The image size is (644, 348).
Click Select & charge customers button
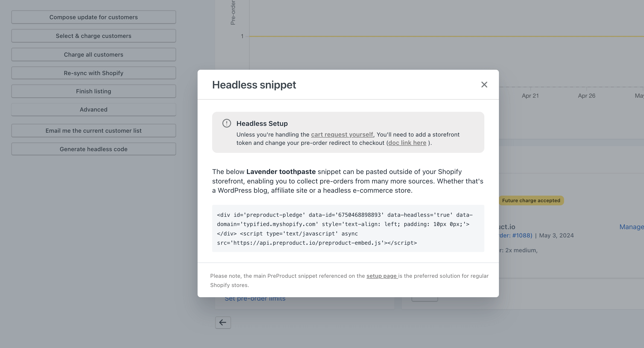tap(94, 36)
